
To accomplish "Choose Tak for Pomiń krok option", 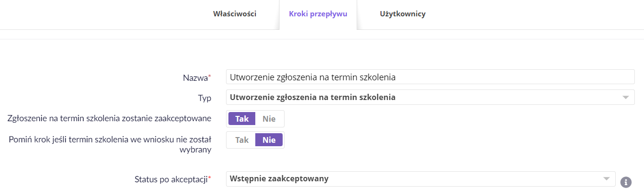I will coord(242,140).
